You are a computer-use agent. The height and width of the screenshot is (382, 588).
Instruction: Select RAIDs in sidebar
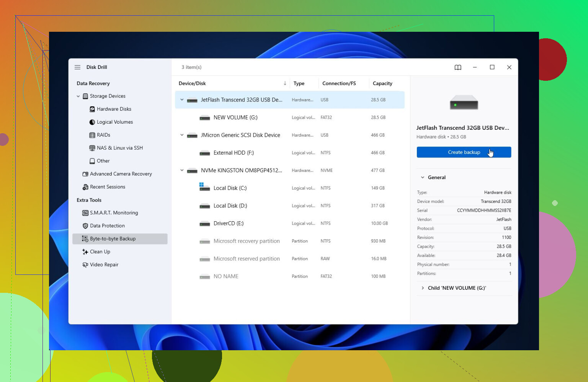(103, 135)
